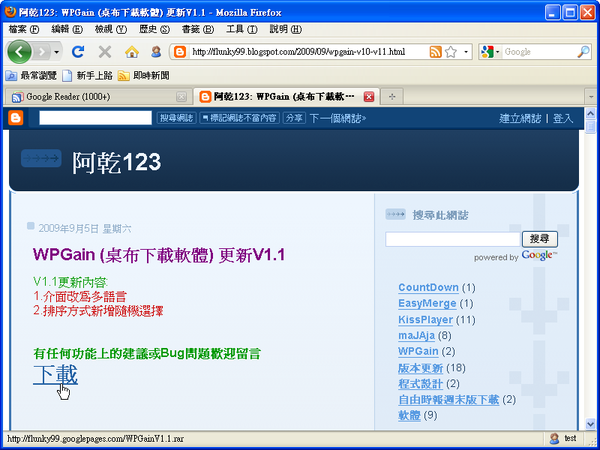
Task: Click the 阿乾123 blog title
Action: tap(117, 162)
